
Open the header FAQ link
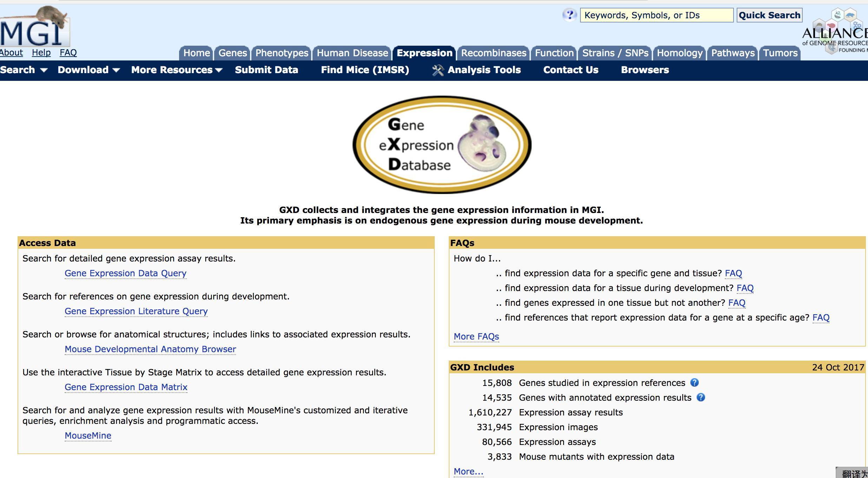(x=68, y=53)
